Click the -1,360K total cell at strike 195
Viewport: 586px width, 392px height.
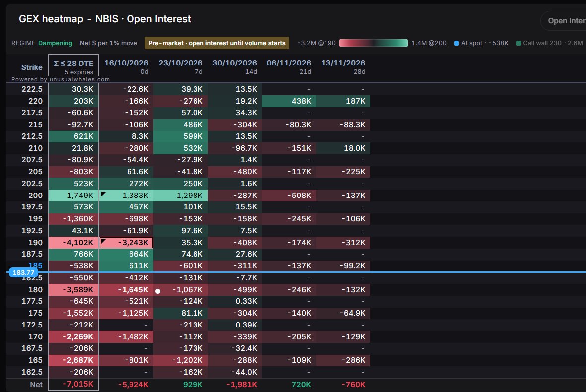click(73, 219)
